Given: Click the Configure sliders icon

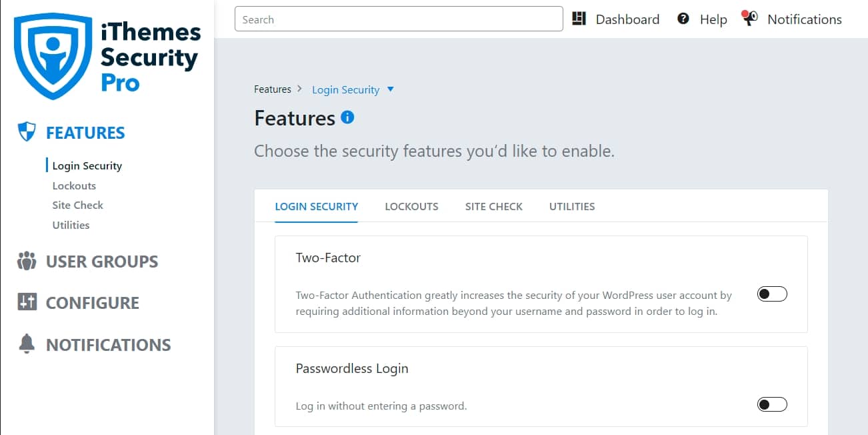Looking at the screenshot, I should pyautogui.click(x=27, y=302).
